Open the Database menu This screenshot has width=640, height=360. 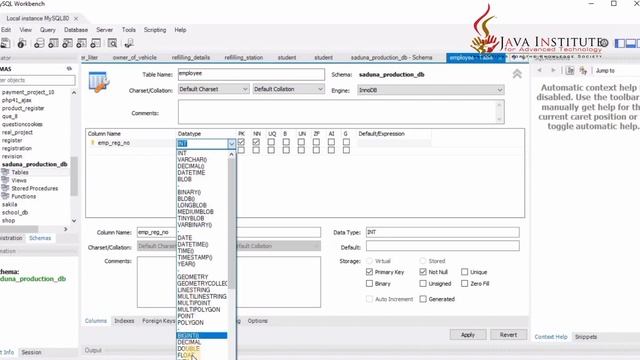76,30
